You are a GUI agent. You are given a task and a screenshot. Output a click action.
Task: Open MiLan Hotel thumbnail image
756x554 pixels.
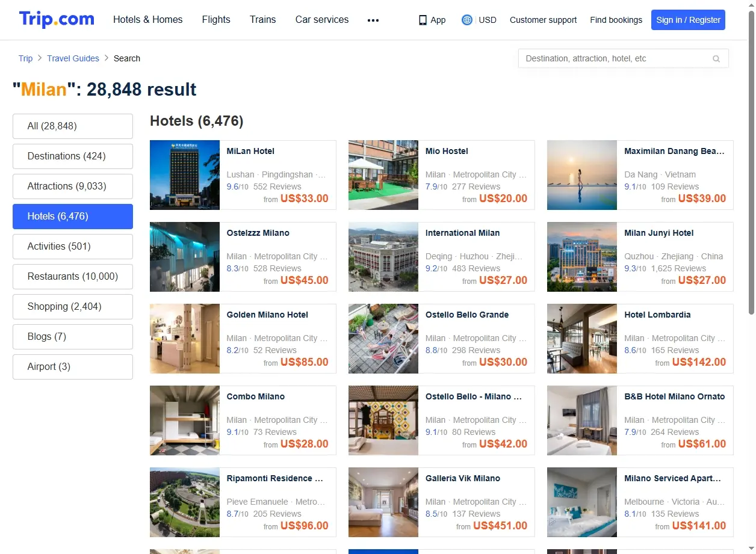[185, 175]
